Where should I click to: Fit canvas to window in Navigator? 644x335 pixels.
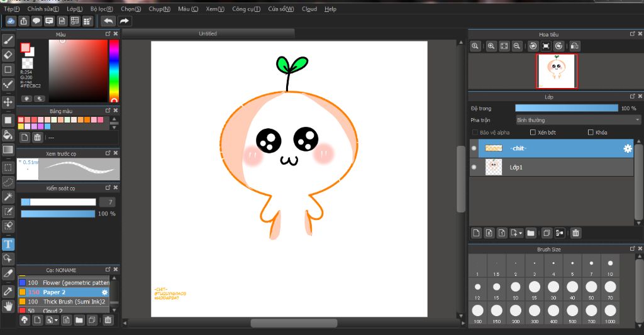click(504, 46)
